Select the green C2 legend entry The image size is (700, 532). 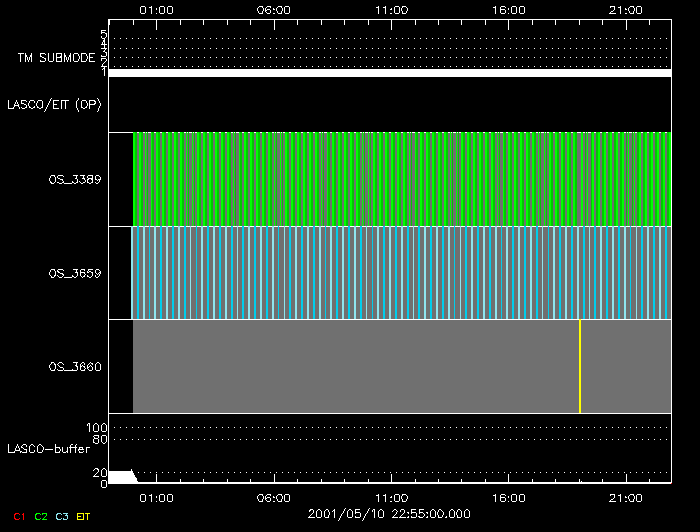(40, 516)
